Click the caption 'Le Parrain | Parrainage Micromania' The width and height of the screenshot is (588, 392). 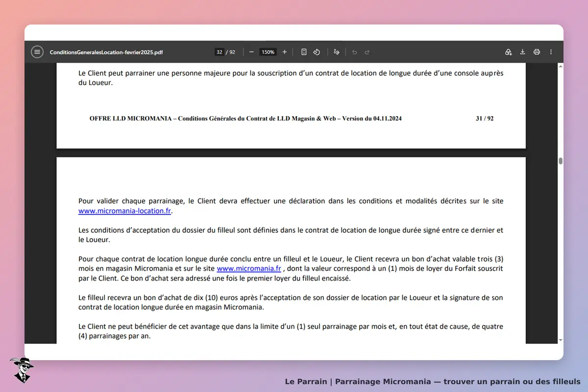coord(433,382)
